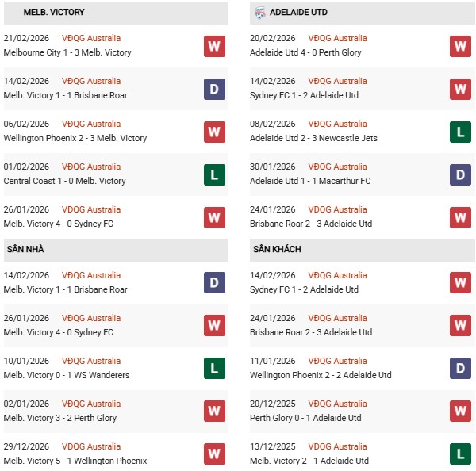
Task: Click the L badge for Newcastle Jets match
Action: click(x=461, y=132)
